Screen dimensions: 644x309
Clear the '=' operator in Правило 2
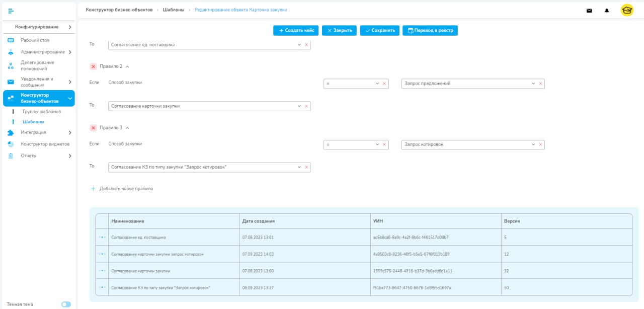point(384,84)
